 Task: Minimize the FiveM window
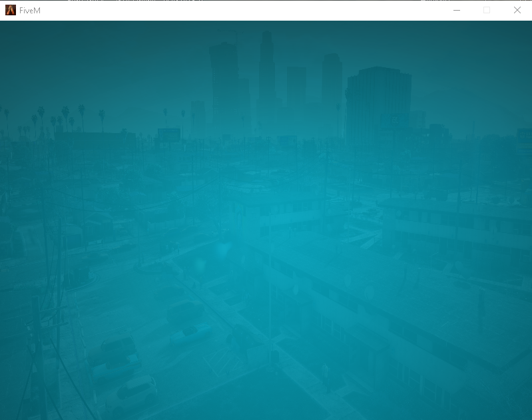point(457,10)
